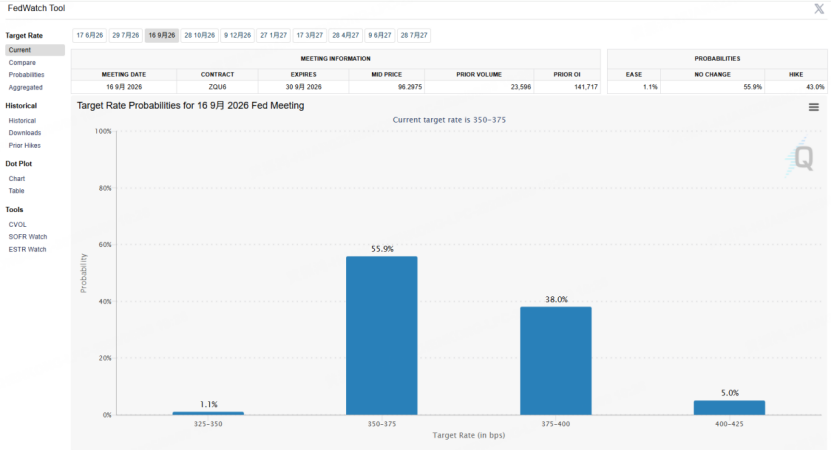Select the 29 7月26 meeting tab
831x451 pixels.
coord(126,35)
